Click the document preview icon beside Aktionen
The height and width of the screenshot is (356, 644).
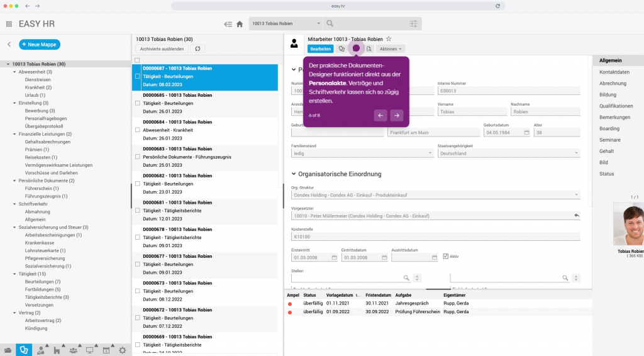(369, 48)
